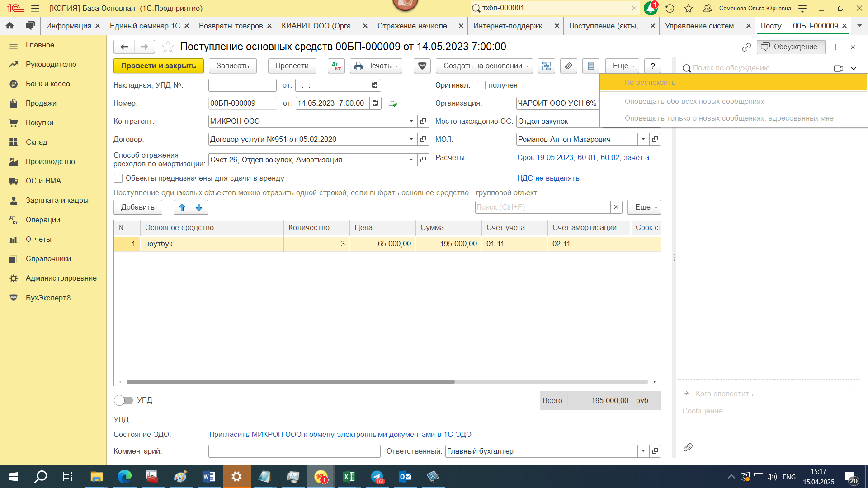This screenshot has width=868, height=488.
Task: Open Telegram from Windows taskbar
Action: 377,477
